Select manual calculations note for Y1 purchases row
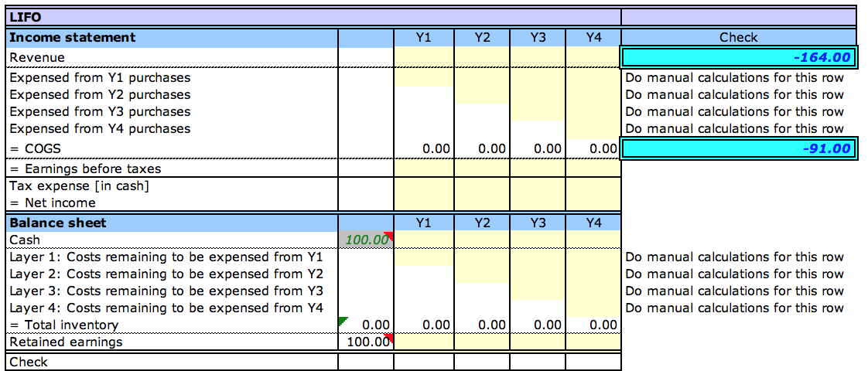Viewport: 868px width, 371px height. click(735, 77)
